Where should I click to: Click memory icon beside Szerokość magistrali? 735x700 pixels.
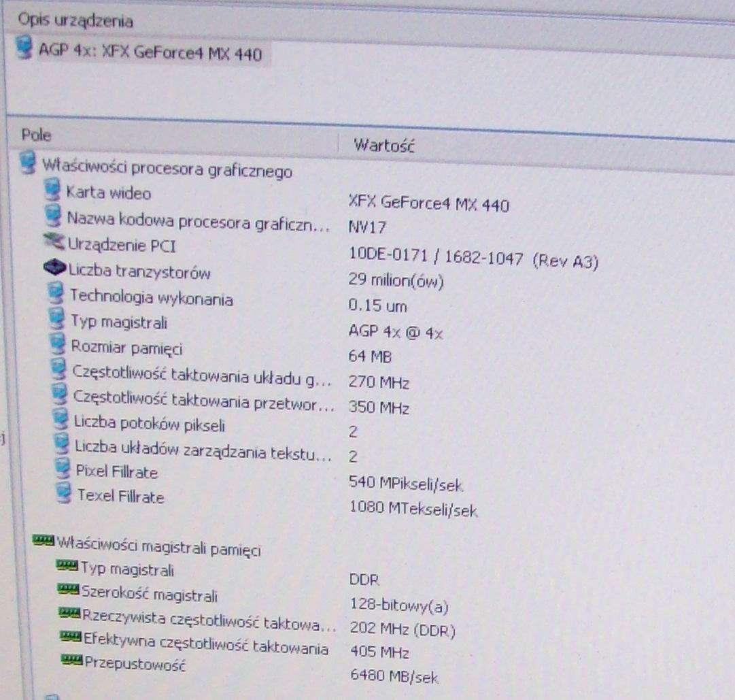(68, 589)
